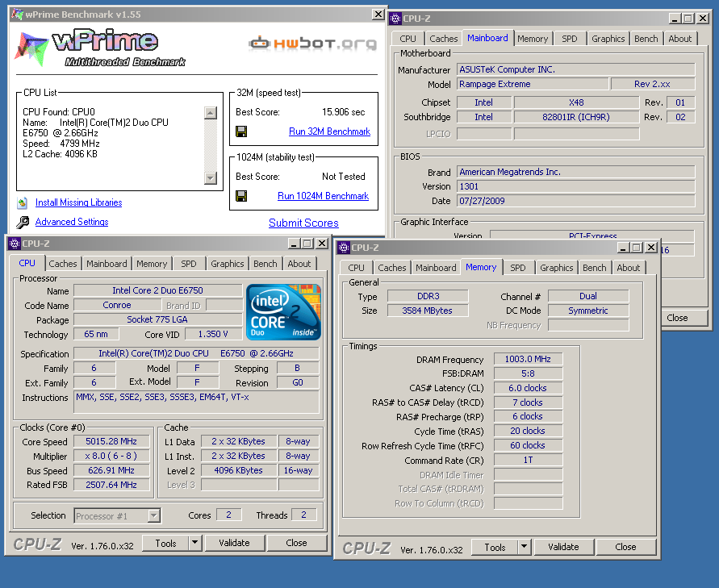Viewport: 719px width, 588px height.
Task: Click the icon left of Install Missing Libraries
Action: (x=22, y=202)
